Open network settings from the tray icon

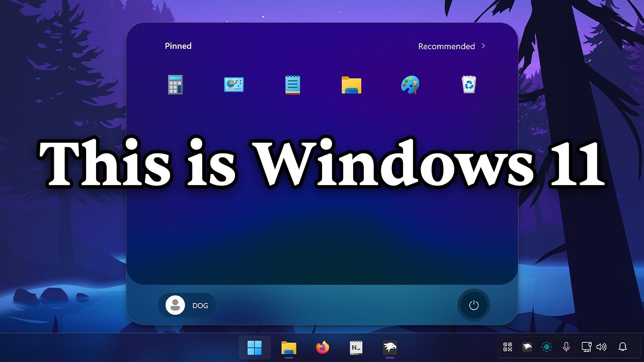(x=586, y=347)
